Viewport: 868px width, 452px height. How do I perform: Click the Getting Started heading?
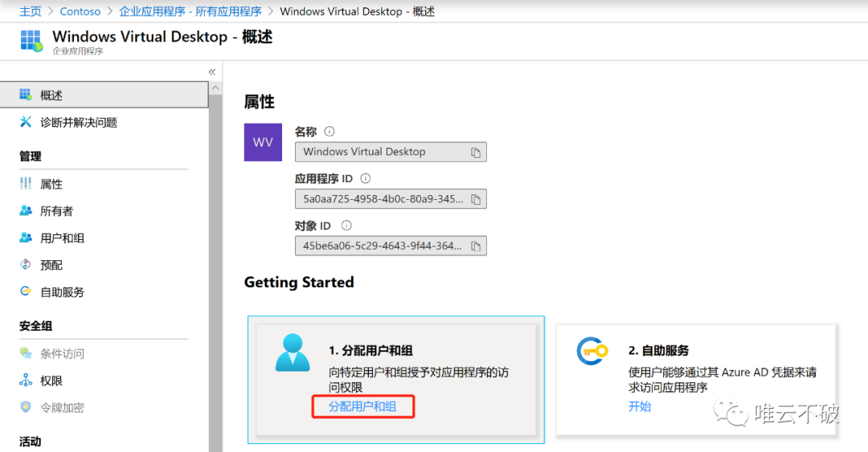pos(299,282)
